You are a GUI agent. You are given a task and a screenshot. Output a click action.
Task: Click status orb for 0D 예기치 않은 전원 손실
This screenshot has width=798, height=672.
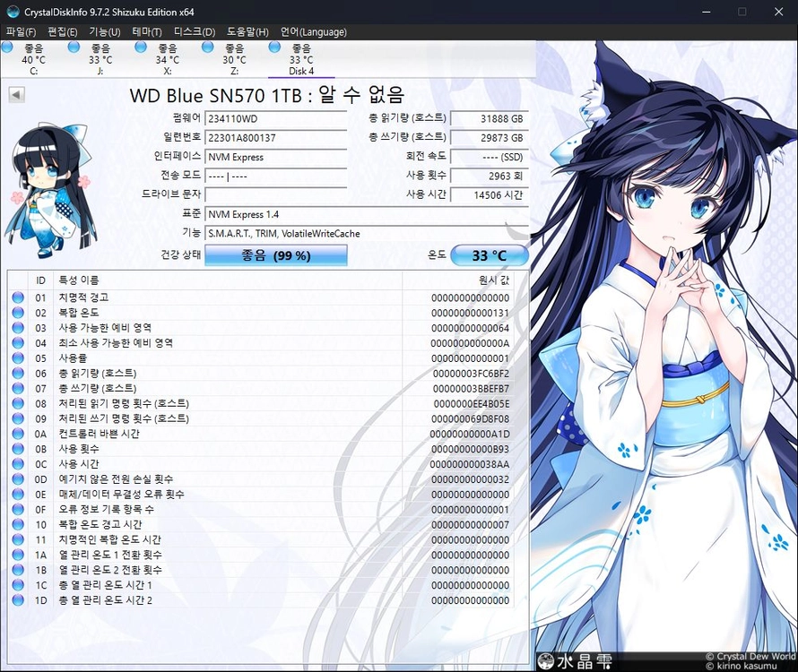(18, 479)
